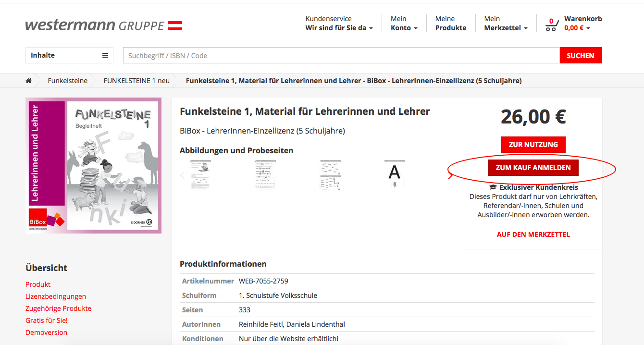Click ZUM KAUF ANMELDEN button
The image size is (644, 345).
tap(533, 168)
